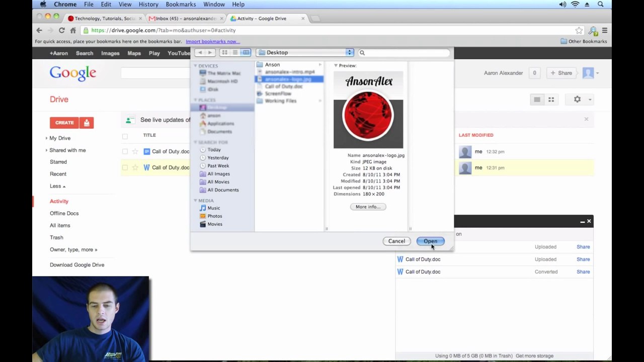Switch Drive to list view

[x=537, y=100]
